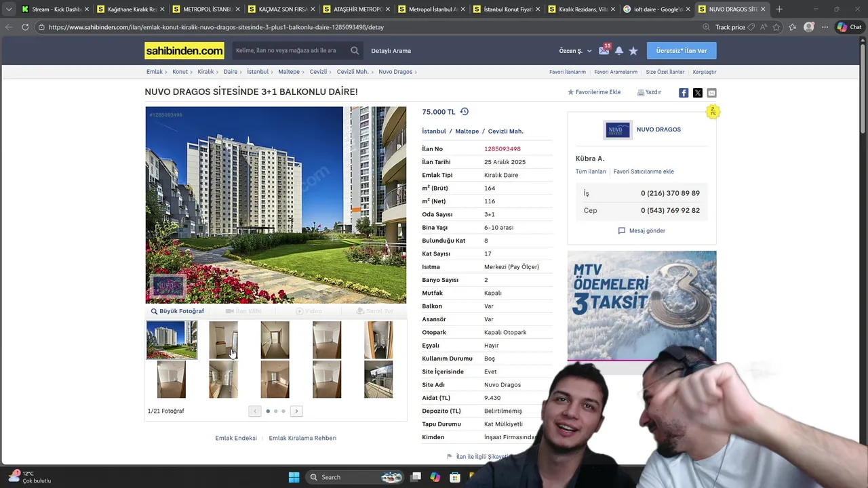Open weather widget showing 12°C

(29, 477)
